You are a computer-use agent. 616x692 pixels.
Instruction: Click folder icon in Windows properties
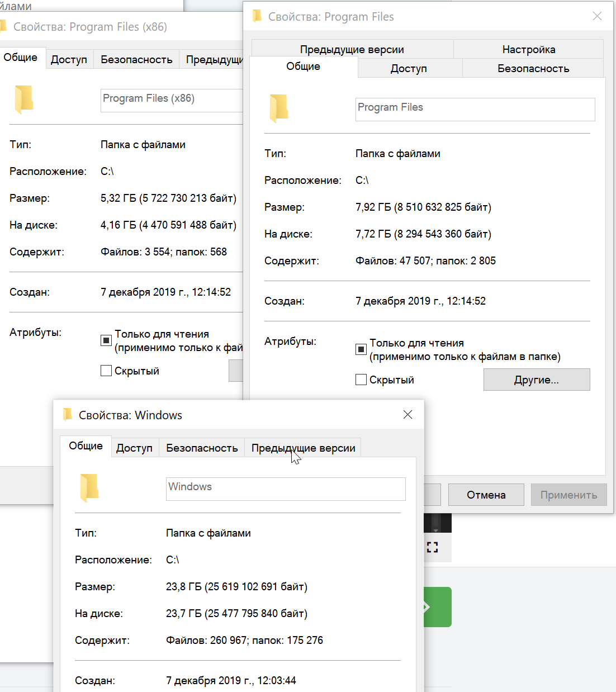click(89, 487)
